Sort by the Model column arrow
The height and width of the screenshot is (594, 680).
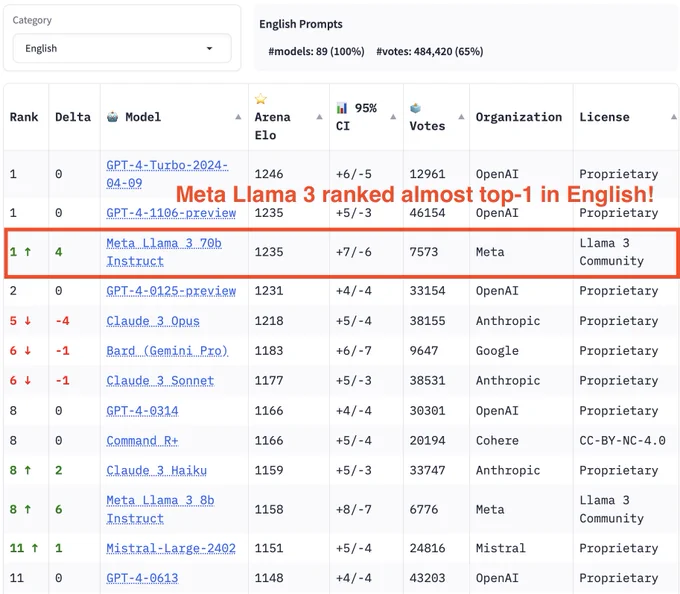238,117
